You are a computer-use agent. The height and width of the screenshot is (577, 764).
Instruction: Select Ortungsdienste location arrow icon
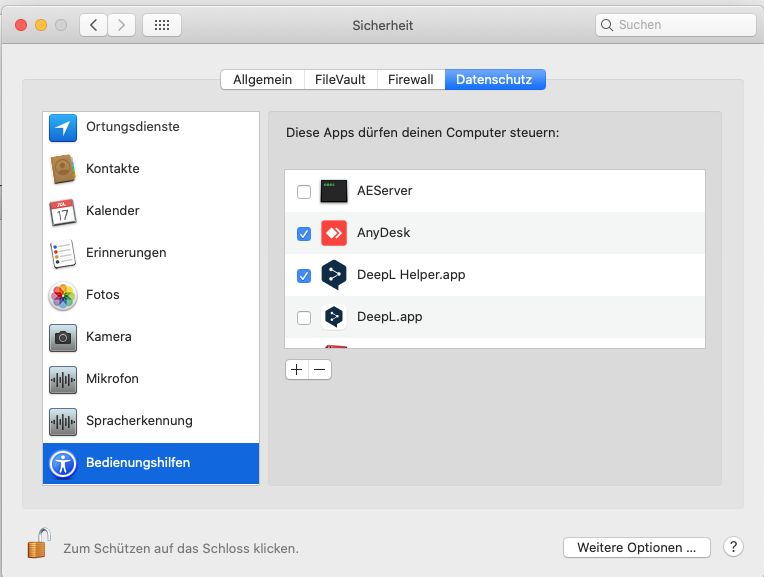63,128
